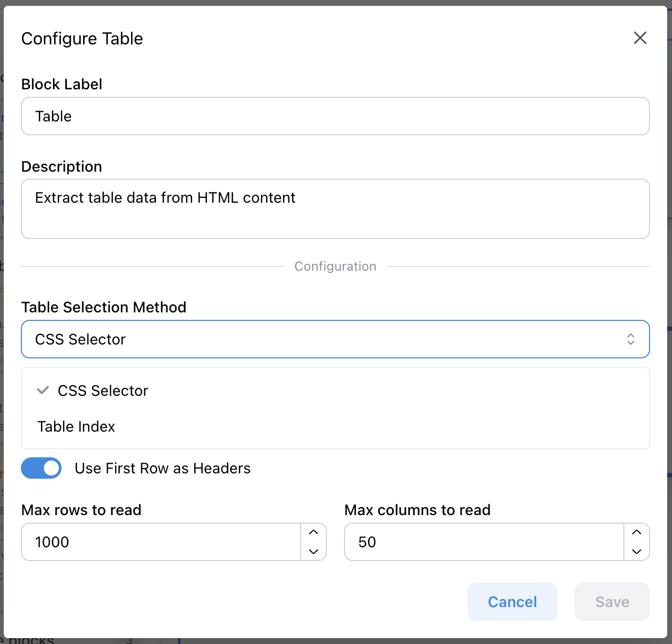Close the Configure Table dialog
The width and height of the screenshot is (672, 644).
tap(640, 38)
